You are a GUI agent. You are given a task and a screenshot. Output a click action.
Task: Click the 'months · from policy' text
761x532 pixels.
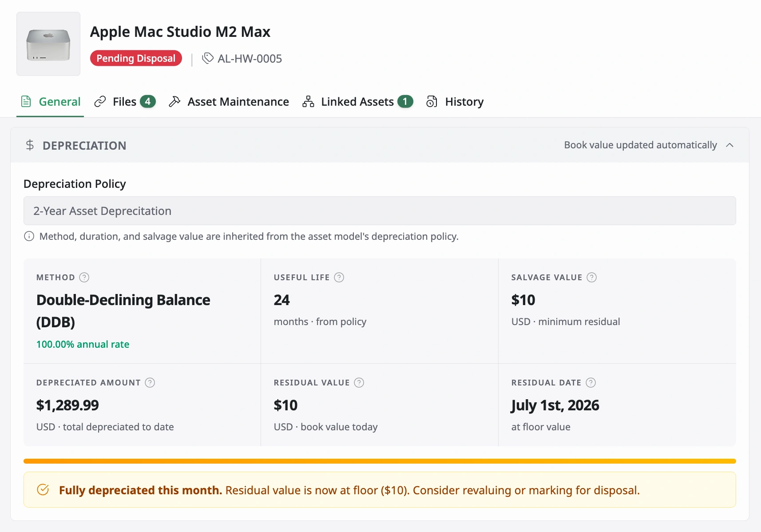[320, 322]
